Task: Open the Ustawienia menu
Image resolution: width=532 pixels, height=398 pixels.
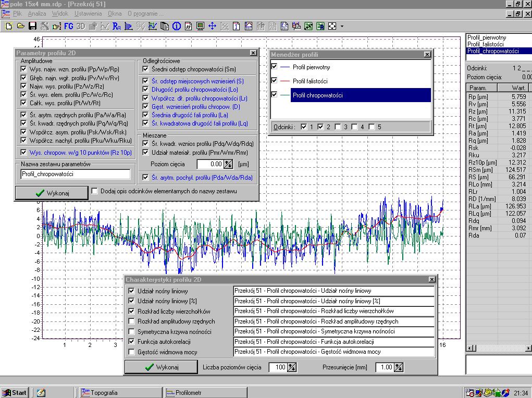Action: [x=88, y=14]
